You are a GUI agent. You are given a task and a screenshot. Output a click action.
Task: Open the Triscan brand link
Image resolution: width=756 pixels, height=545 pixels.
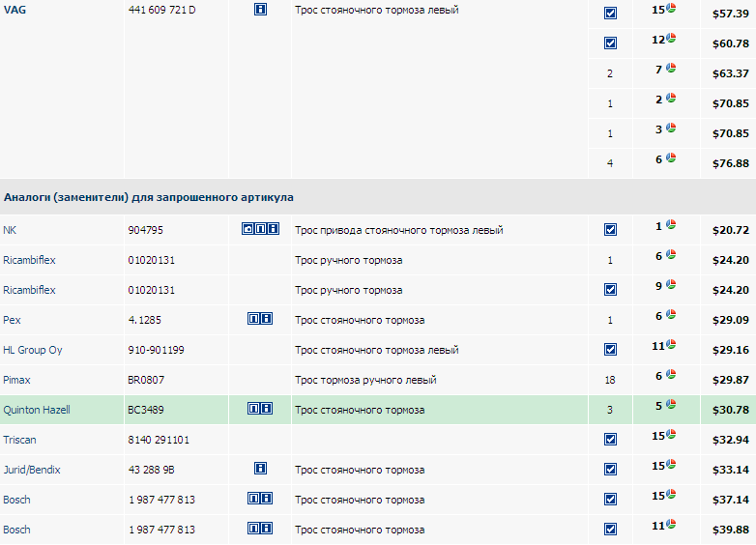[x=19, y=440]
